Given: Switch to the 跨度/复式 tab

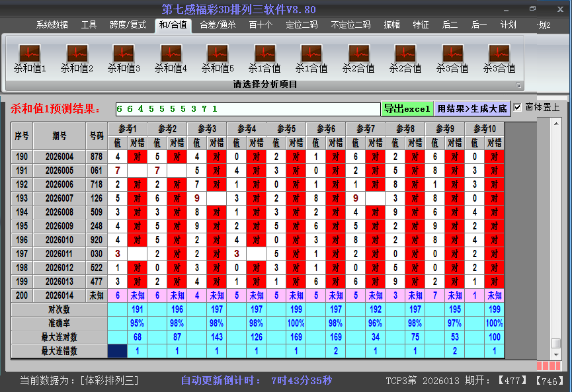Looking at the screenshot, I should click(128, 25).
